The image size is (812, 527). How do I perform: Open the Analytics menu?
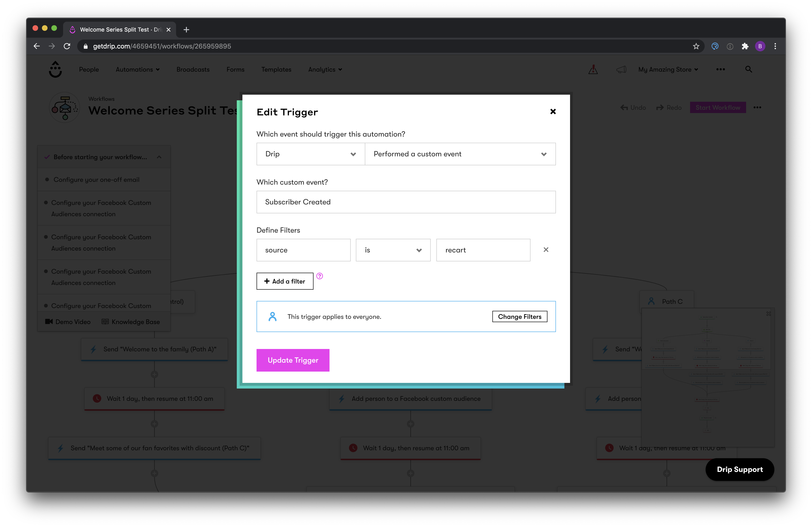tap(325, 69)
